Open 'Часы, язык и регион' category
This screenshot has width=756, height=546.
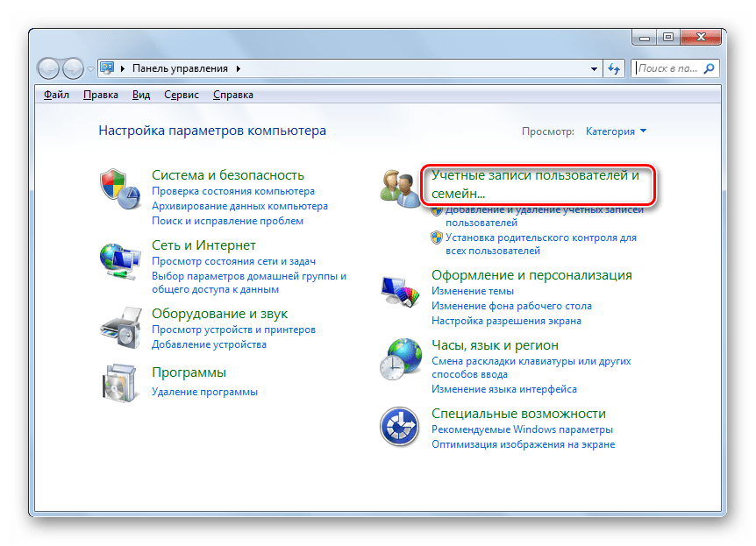pos(496,345)
